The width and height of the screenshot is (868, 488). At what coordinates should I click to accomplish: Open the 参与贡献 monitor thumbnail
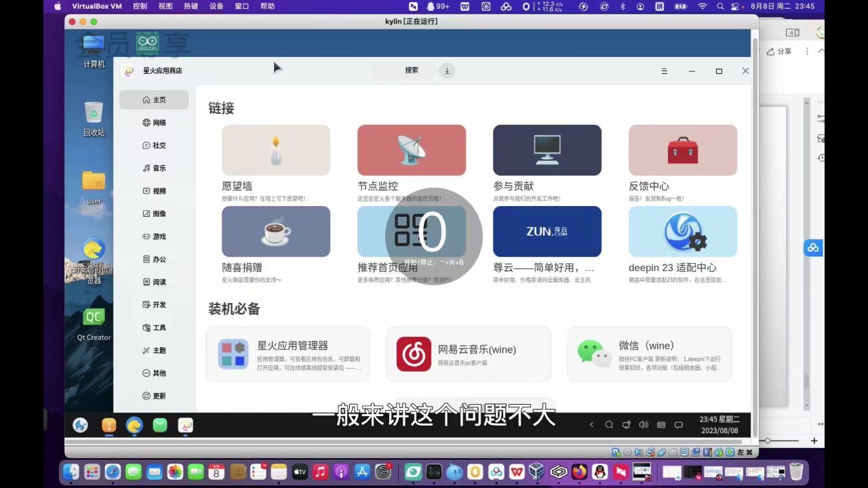pyautogui.click(x=547, y=150)
